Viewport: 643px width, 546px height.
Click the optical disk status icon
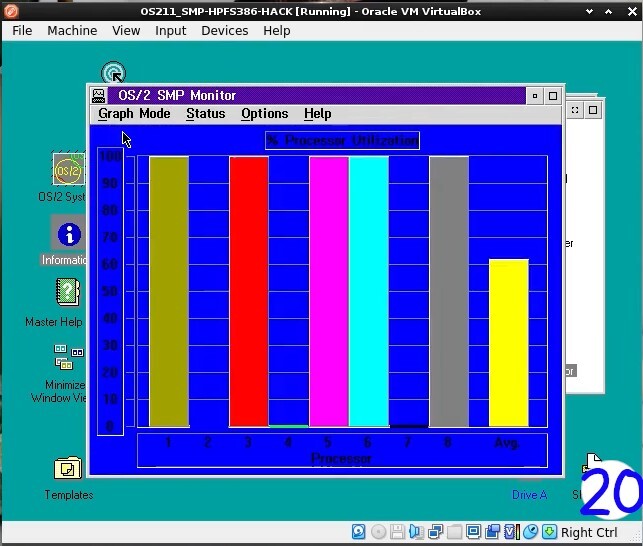379,532
